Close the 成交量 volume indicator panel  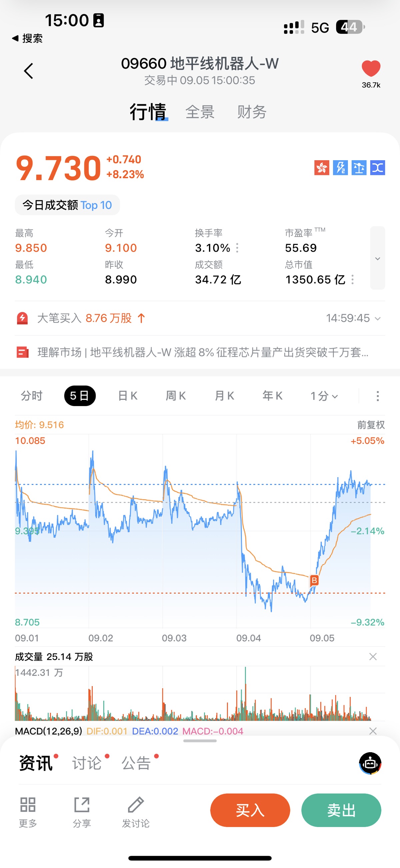[373, 657]
